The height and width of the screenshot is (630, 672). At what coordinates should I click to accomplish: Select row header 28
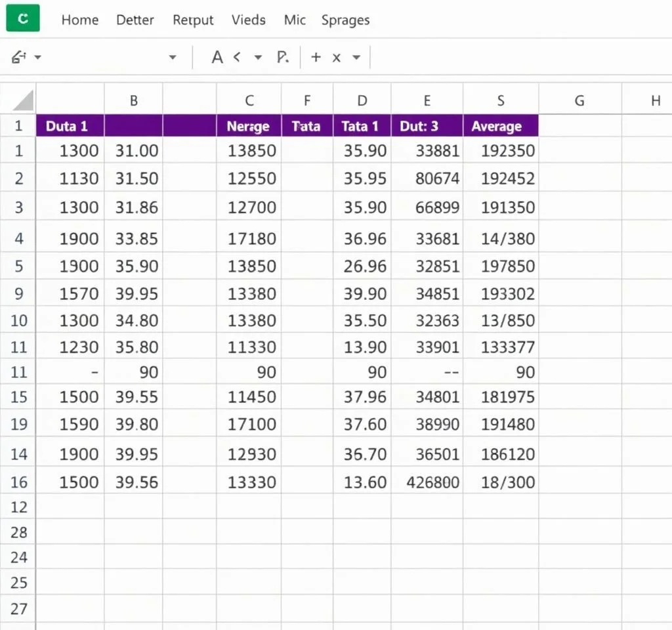click(x=18, y=532)
